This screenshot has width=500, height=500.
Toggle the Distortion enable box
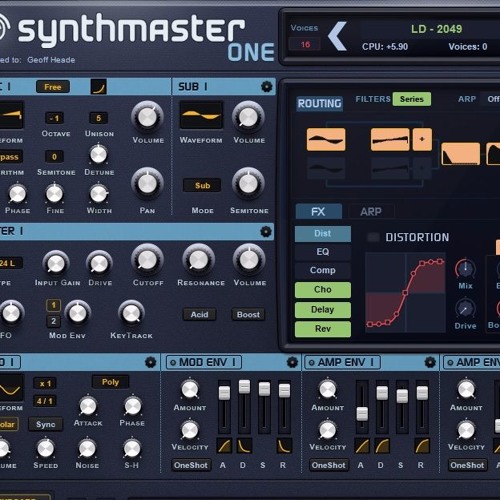(x=373, y=237)
